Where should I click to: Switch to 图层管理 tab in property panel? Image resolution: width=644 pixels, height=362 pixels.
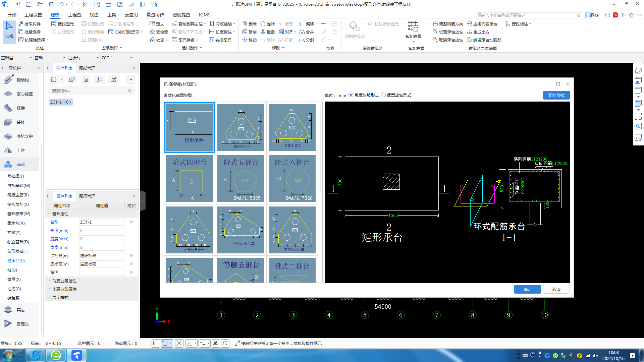coord(87,196)
